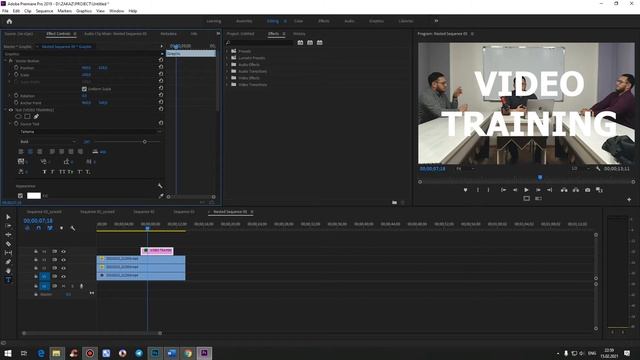Open the font family dropdown Tahoma
640x360 pixels.
point(90,132)
